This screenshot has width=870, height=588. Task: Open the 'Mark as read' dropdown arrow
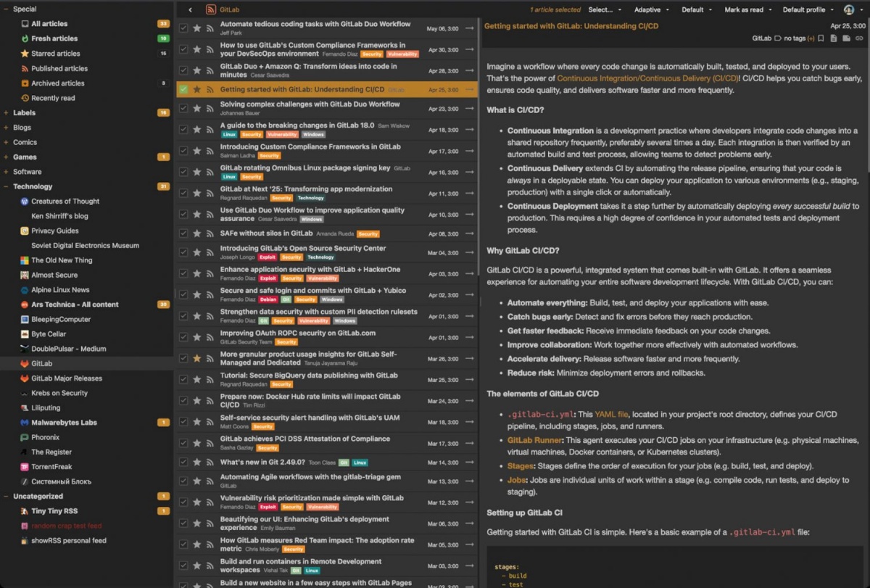point(770,10)
